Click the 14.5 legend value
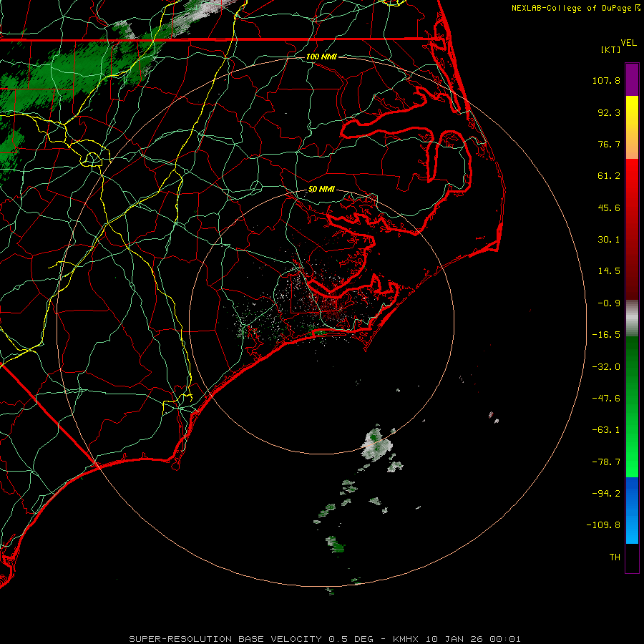 coord(609,271)
